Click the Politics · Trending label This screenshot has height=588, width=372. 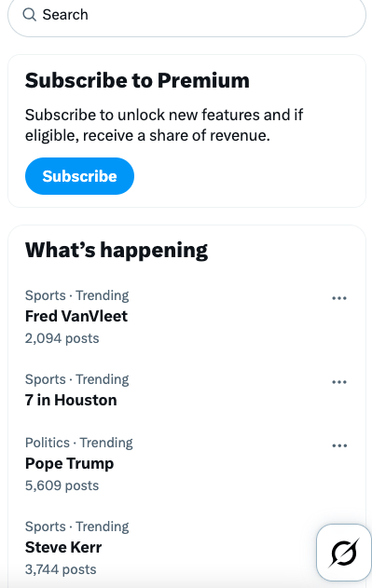tap(79, 443)
